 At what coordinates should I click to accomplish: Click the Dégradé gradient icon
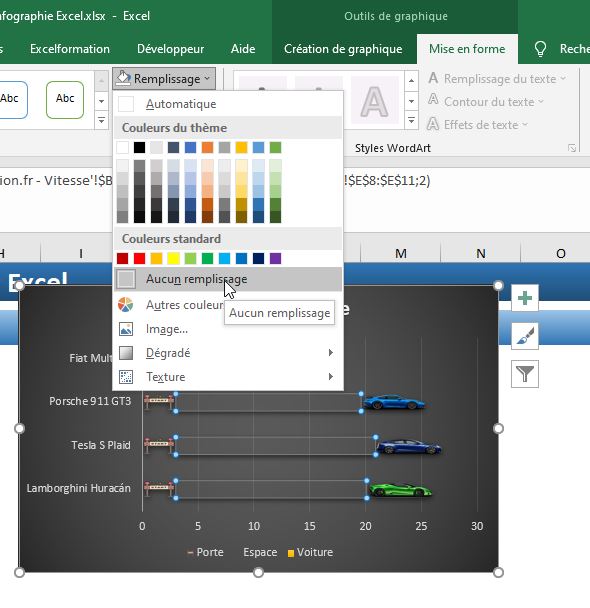[126, 353]
